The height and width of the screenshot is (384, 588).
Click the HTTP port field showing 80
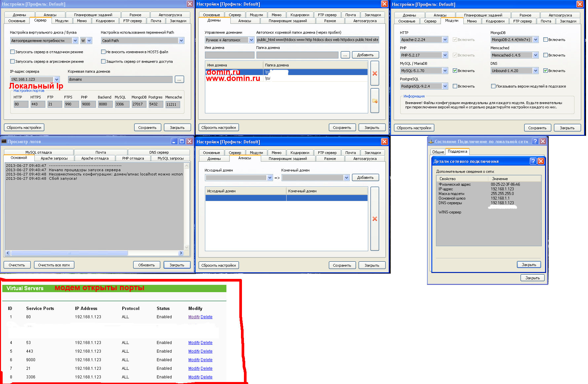[20, 104]
